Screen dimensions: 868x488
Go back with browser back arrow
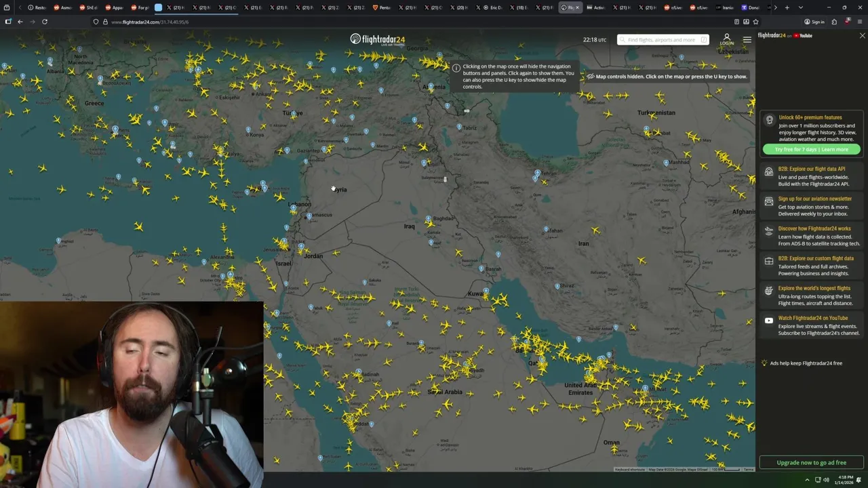pyautogui.click(x=20, y=22)
